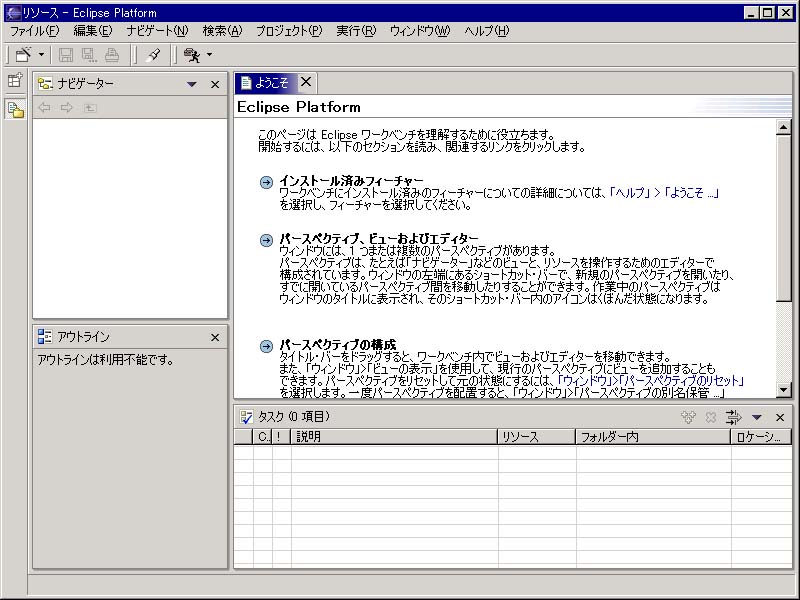Close the Tasks (タスク) view
800x600 pixels.
tap(780, 417)
